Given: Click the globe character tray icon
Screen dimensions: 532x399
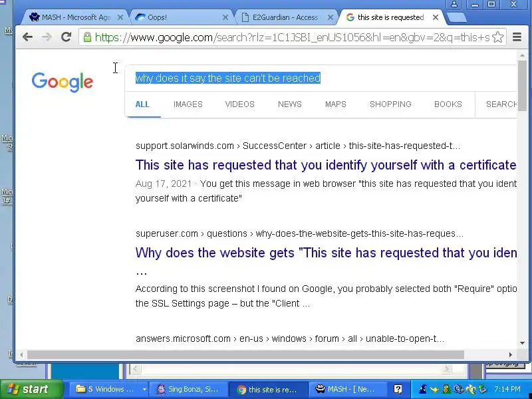Looking at the screenshot, I should (x=458, y=389).
